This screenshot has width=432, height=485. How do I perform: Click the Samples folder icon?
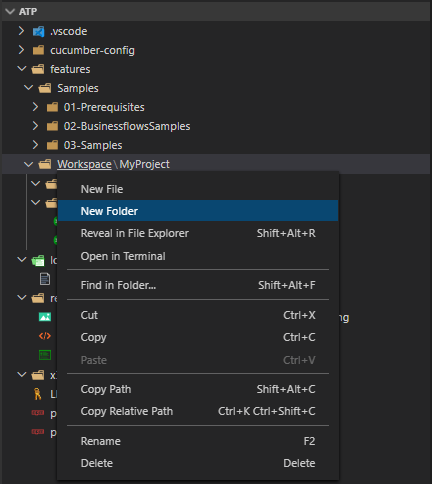(45, 88)
